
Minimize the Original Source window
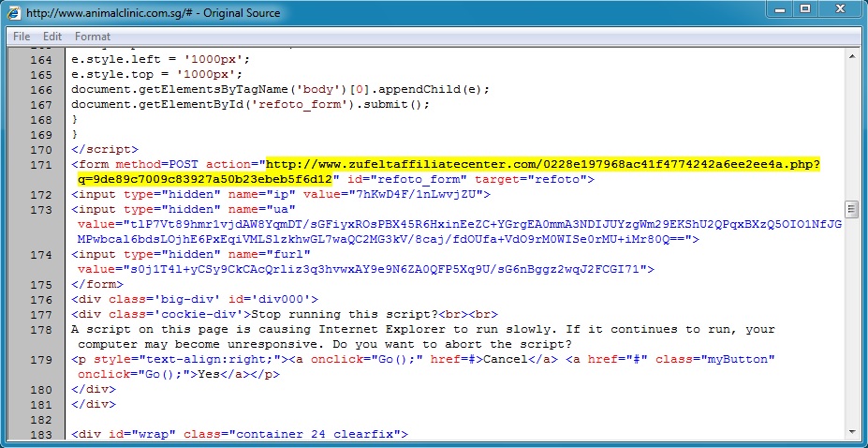point(780,9)
